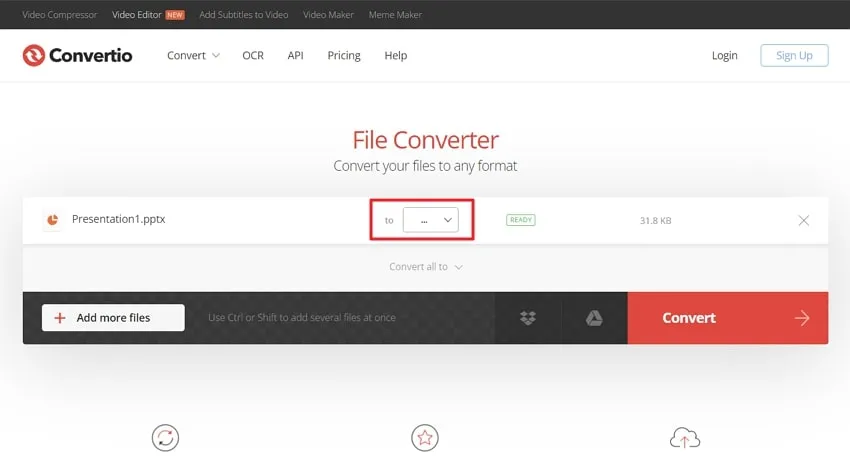
Task: Click the File Converter heading
Action: coord(426,140)
